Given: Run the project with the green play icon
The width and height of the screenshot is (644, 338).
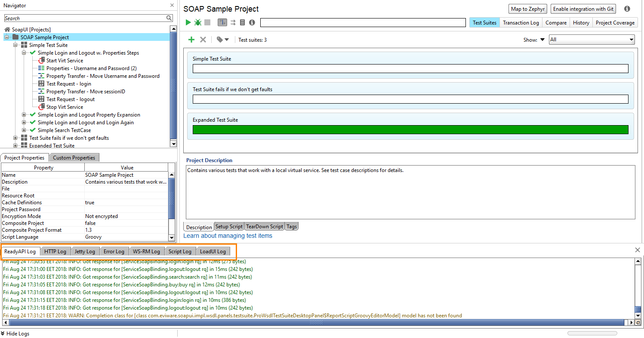Looking at the screenshot, I should 188,22.
